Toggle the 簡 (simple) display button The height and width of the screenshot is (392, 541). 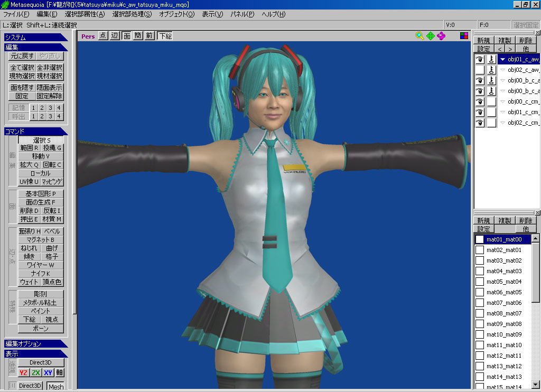[x=138, y=35]
